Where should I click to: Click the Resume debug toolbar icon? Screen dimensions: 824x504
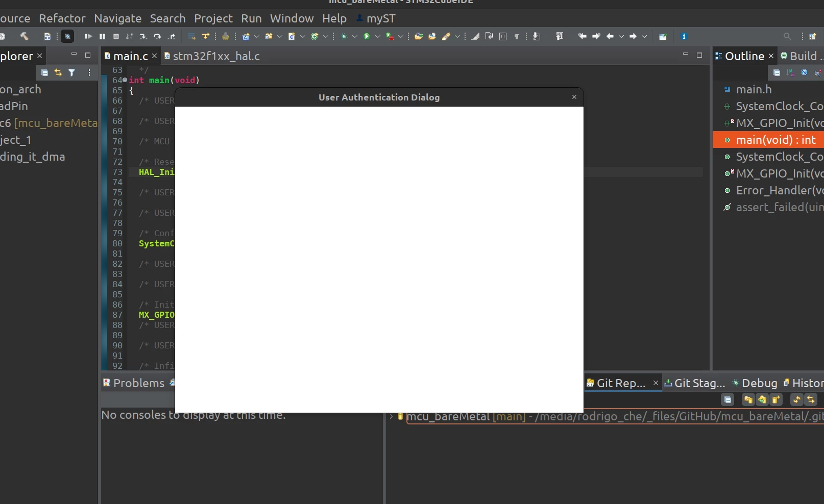click(88, 36)
